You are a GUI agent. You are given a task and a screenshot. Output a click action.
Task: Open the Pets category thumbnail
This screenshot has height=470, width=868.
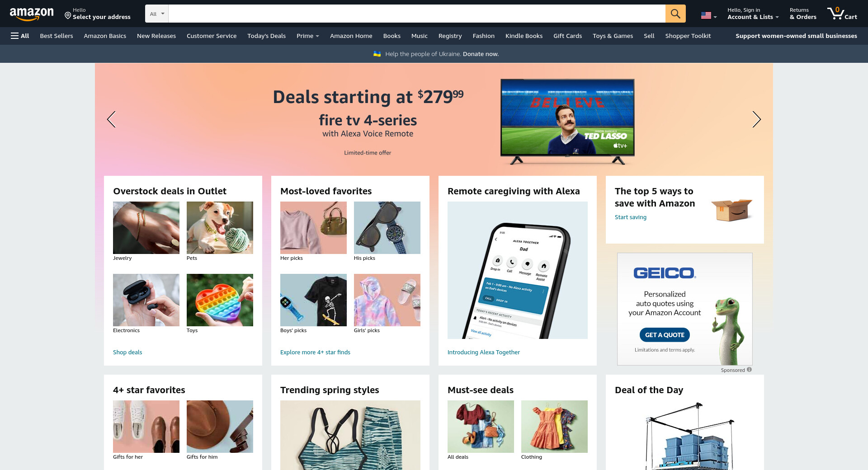point(220,228)
